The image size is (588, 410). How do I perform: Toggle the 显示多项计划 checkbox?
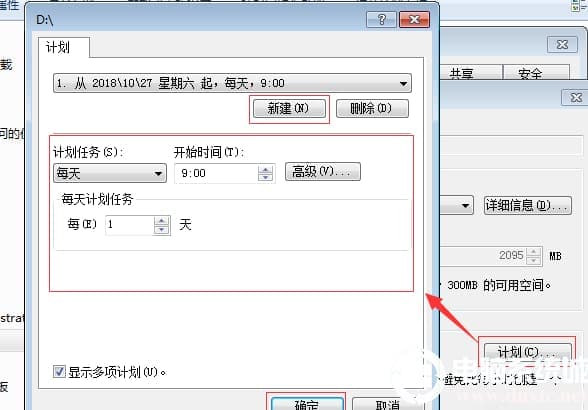coord(59,372)
